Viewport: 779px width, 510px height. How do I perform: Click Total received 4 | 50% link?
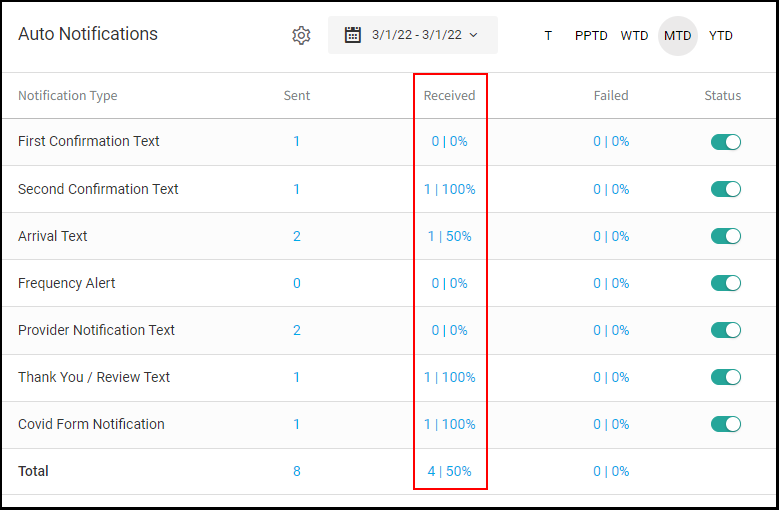tap(450, 471)
